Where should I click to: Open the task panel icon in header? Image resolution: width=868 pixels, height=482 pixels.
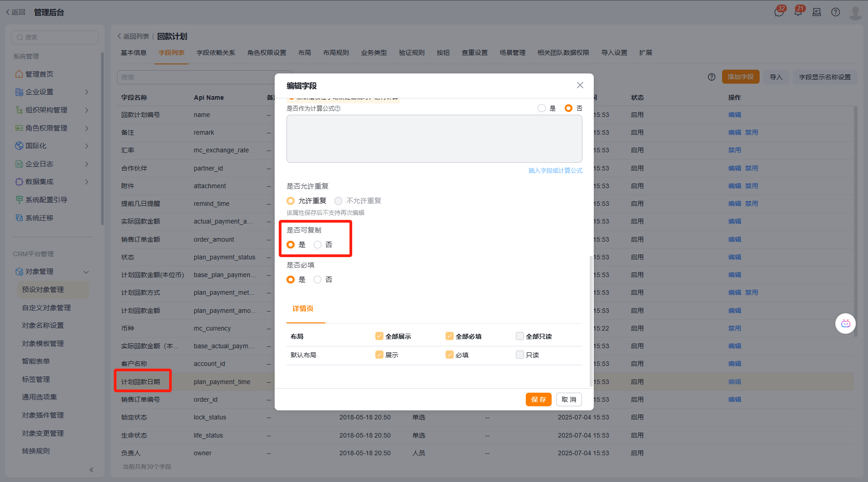pyautogui.click(x=817, y=12)
